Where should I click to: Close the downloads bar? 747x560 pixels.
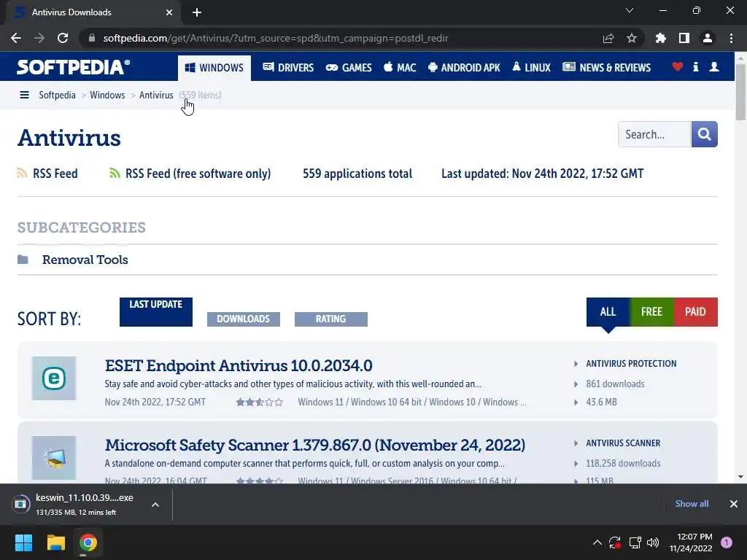[x=734, y=504]
